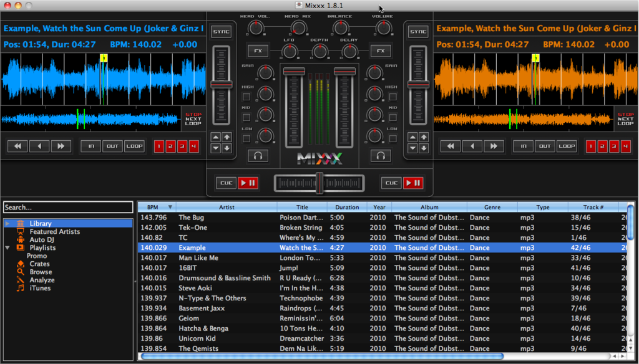Open Analyze in sidebar

42,280
